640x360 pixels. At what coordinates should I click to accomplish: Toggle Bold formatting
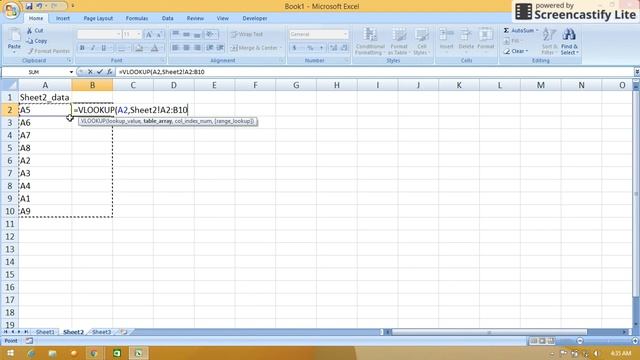click(82, 48)
